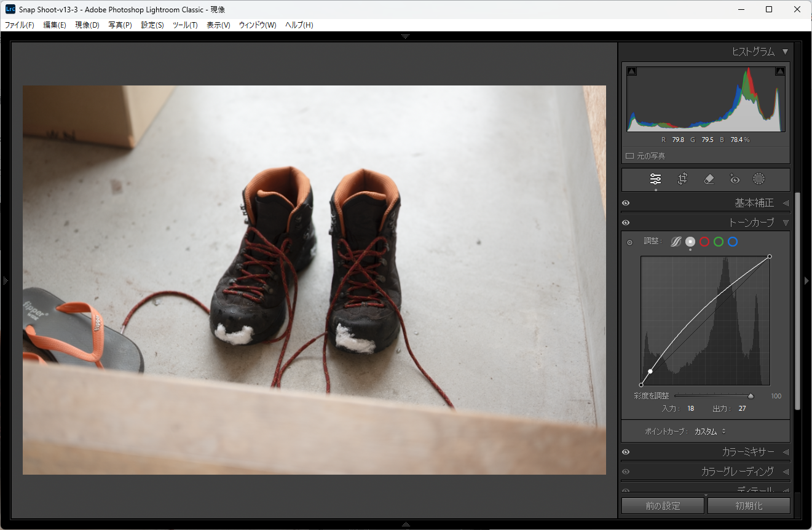
Task: Open the 現像(D) menu
Action: [87, 25]
